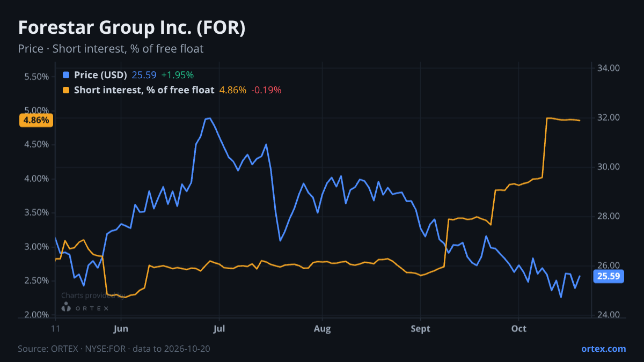The height and width of the screenshot is (362, 644).
Task: Click the 3.00% left axis label
Action: pos(37,247)
